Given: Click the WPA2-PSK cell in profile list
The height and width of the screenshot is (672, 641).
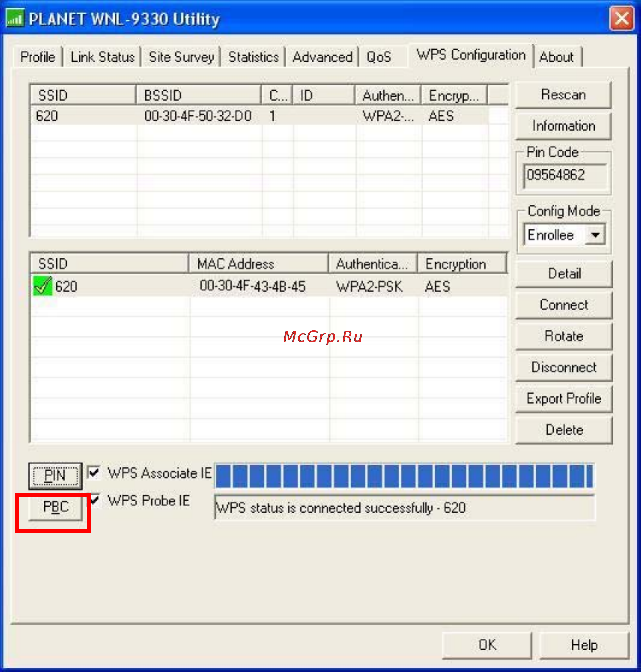Looking at the screenshot, I should click(x=369, y=286).
